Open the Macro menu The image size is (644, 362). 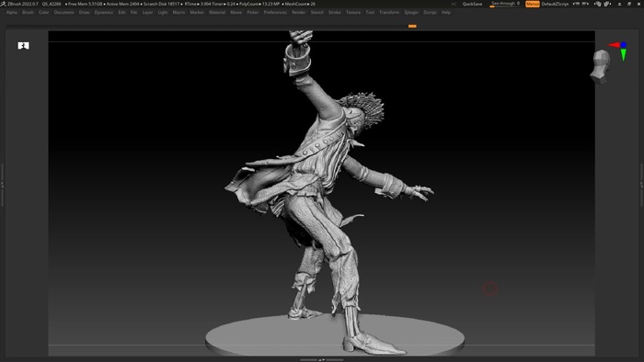[178, 12]
